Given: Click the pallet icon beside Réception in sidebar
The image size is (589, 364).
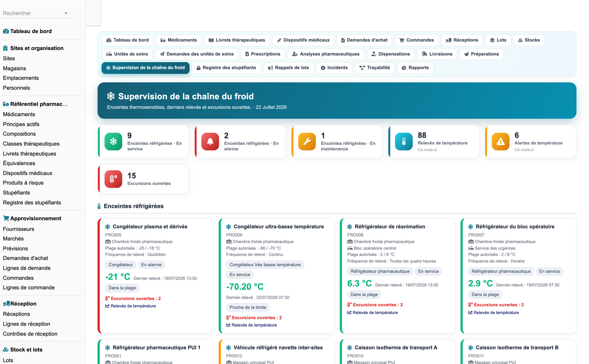Looking at the screenshot, I should point(6,304).
